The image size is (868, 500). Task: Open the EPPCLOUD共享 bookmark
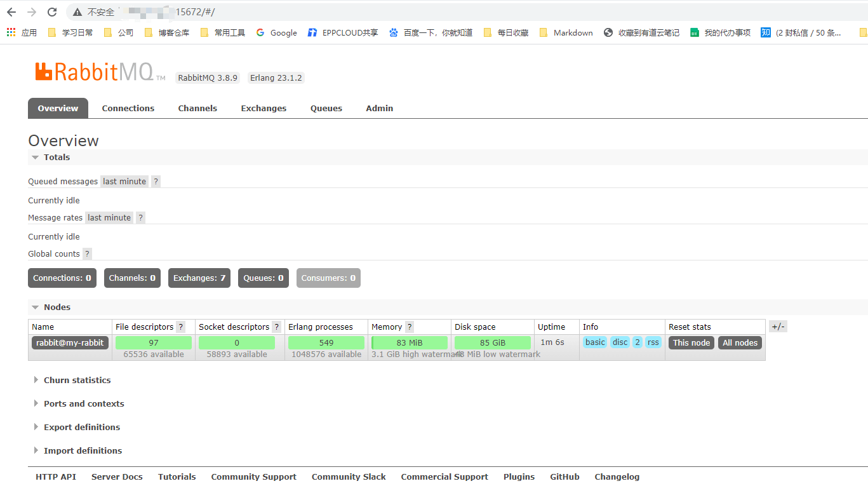pos(343,32)
